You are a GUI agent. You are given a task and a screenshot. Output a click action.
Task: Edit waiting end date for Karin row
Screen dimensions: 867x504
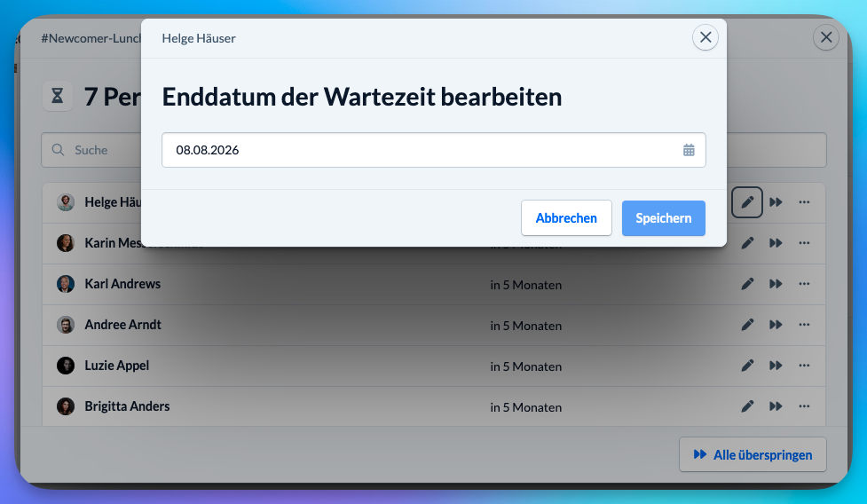coord(747,243)
